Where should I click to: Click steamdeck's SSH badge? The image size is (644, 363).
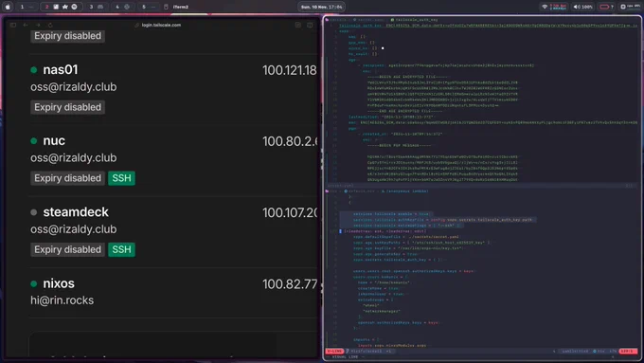point(121,249)
